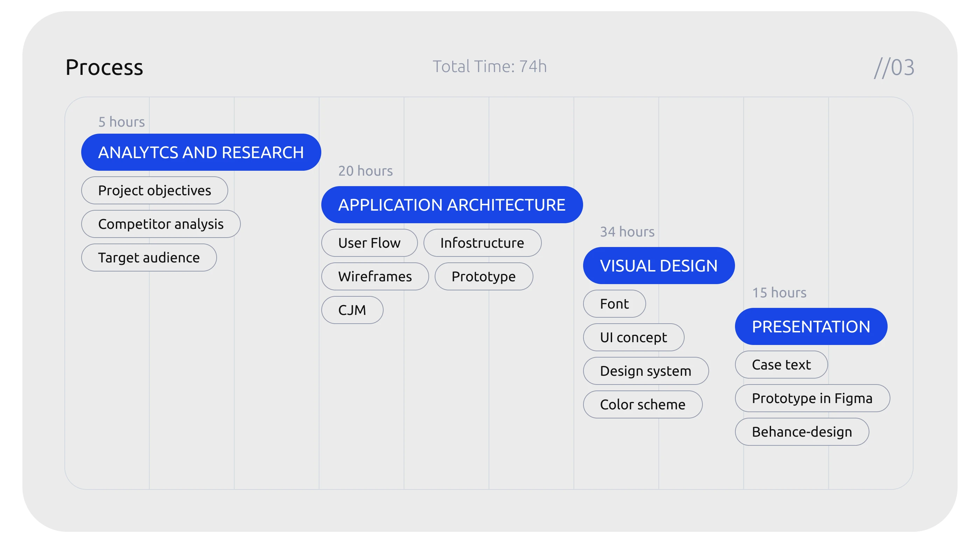Select the CJM tag
Viewport: 980px width, 543px height.
(352, 310)
